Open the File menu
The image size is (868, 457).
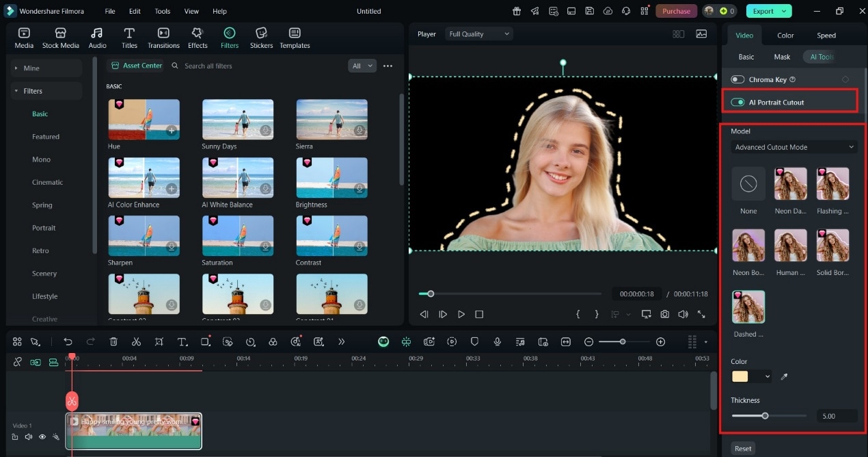tap(110, 11)
